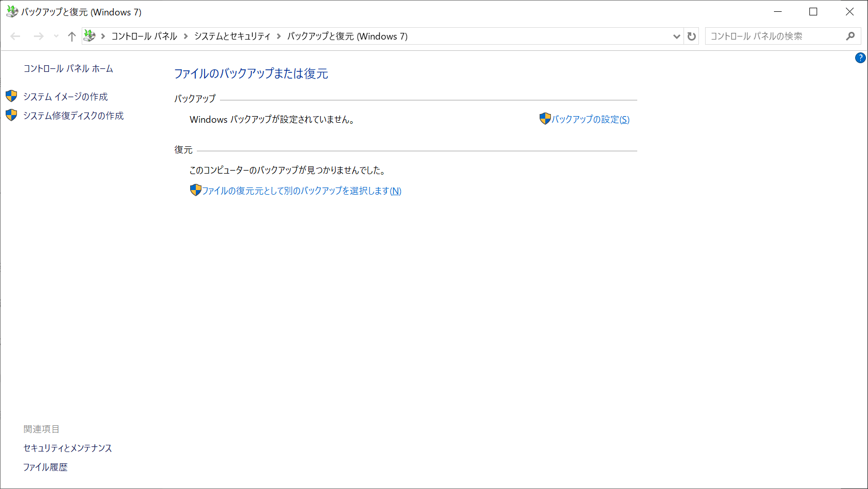Go to コントロール パネル ホーム in the sidebar

pyautogui.click(x=68, y=68)
